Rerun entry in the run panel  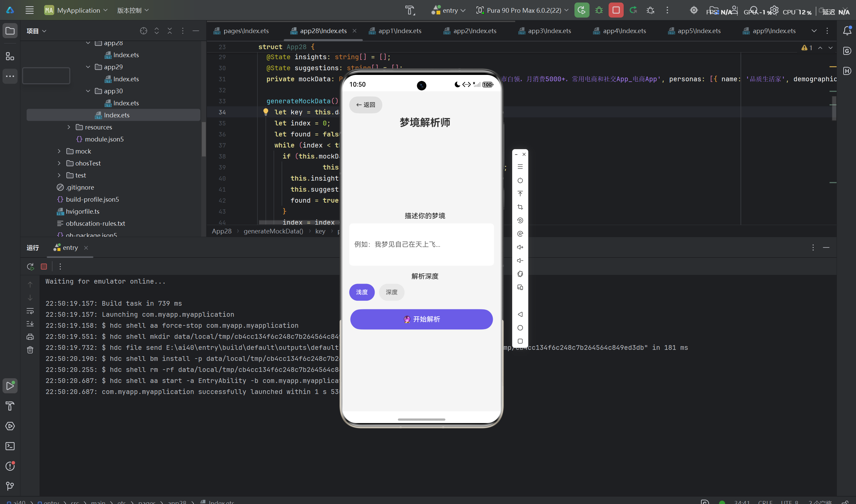click(30, 267)
